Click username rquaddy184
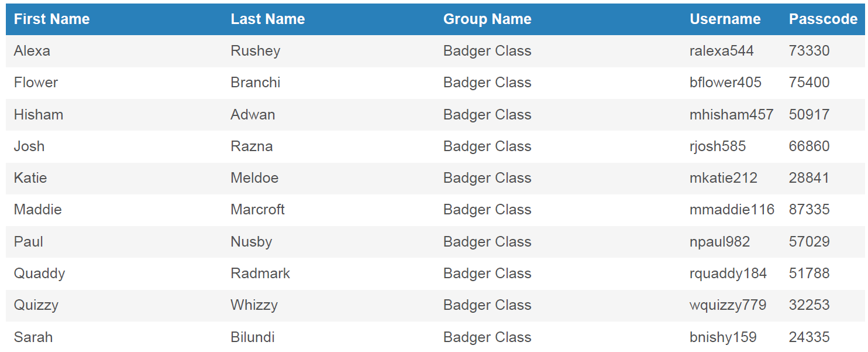Viewport: 868px width, 352px height. (728, 274)
